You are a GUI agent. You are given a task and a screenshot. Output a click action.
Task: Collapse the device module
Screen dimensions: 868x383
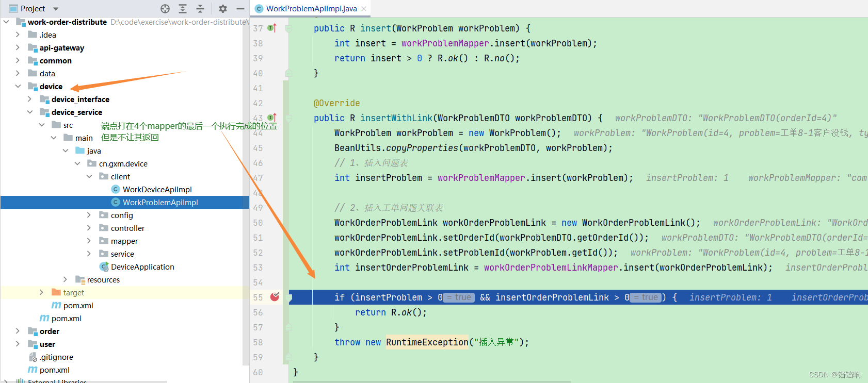coord(18,86)
